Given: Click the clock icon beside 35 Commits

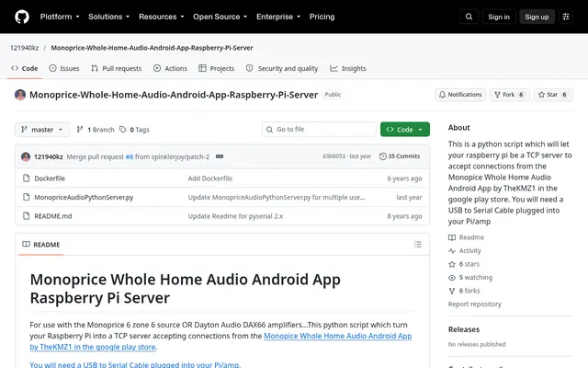Looking at the screenshot, I should (382, 156).
